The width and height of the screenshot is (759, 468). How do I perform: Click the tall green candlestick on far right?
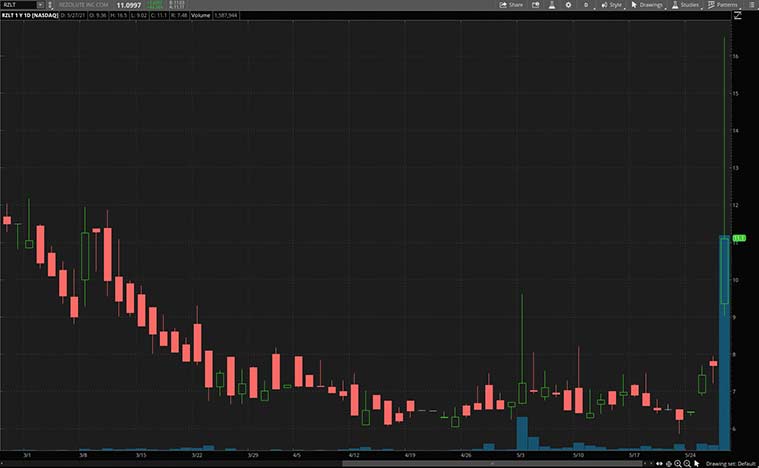click(724, 269)
